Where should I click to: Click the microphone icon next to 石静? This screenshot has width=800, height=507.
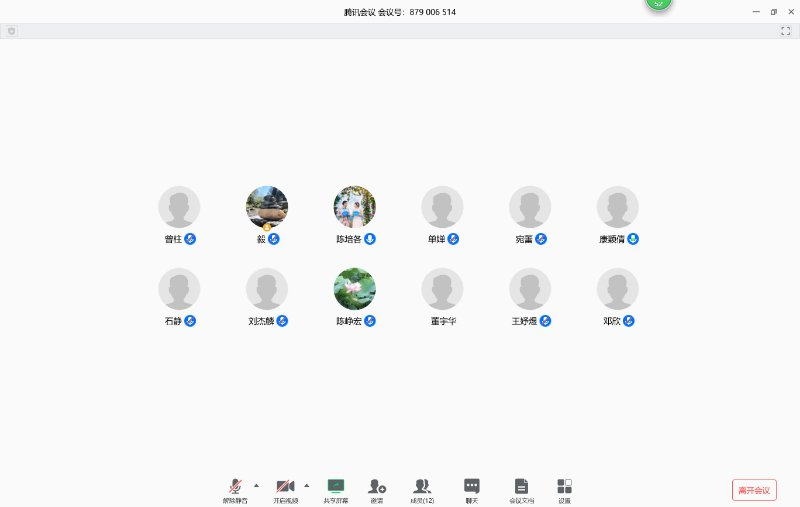190,321
